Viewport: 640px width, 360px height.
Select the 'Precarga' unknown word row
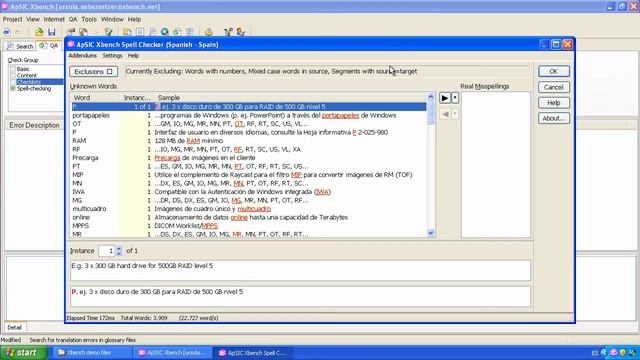(249, 158)
